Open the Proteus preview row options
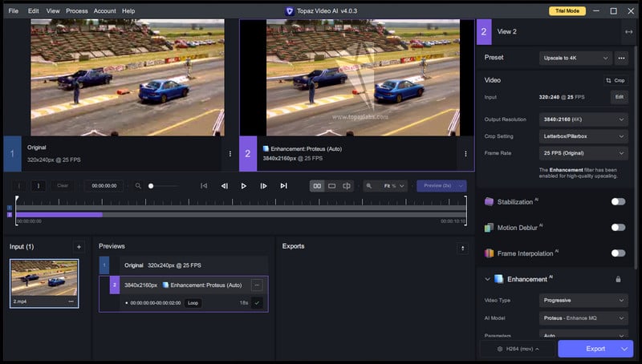Image resolution: width=642 pixels, height=364 pixels. pos(257,285)
